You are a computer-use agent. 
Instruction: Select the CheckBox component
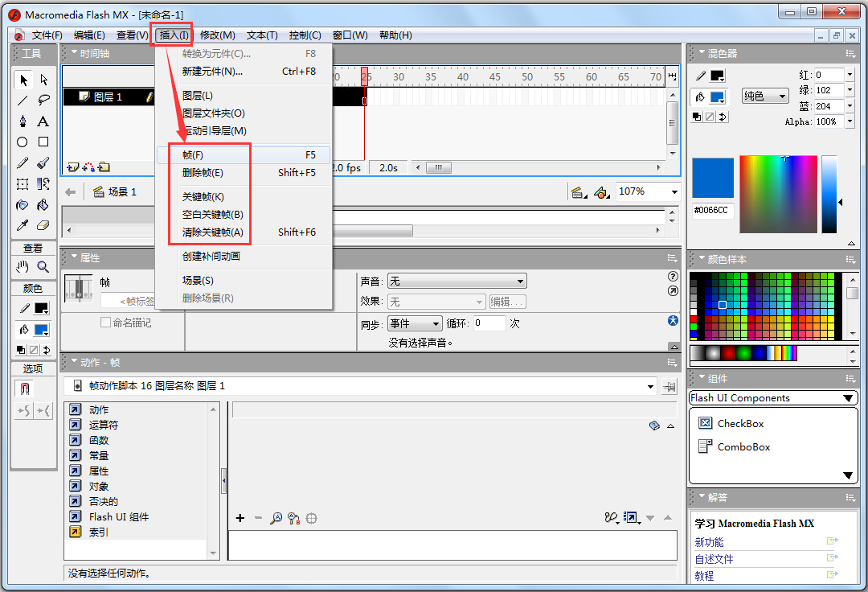coord(731,424)
